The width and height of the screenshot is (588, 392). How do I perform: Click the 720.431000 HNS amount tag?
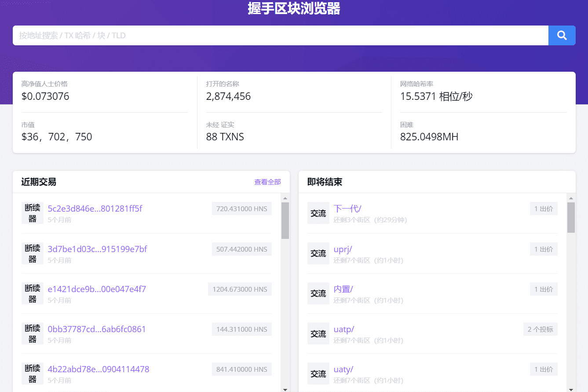click(241, 209)
